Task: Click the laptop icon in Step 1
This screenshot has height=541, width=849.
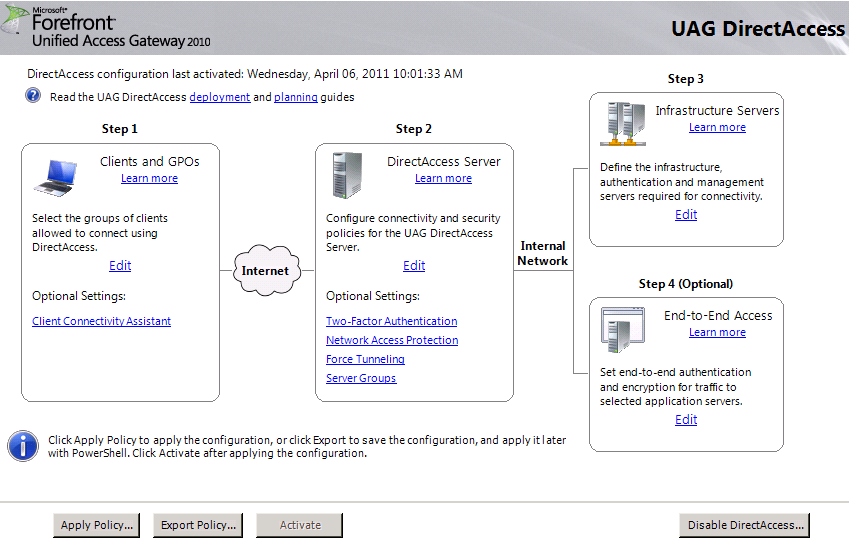Action: [x=56, y=178]
